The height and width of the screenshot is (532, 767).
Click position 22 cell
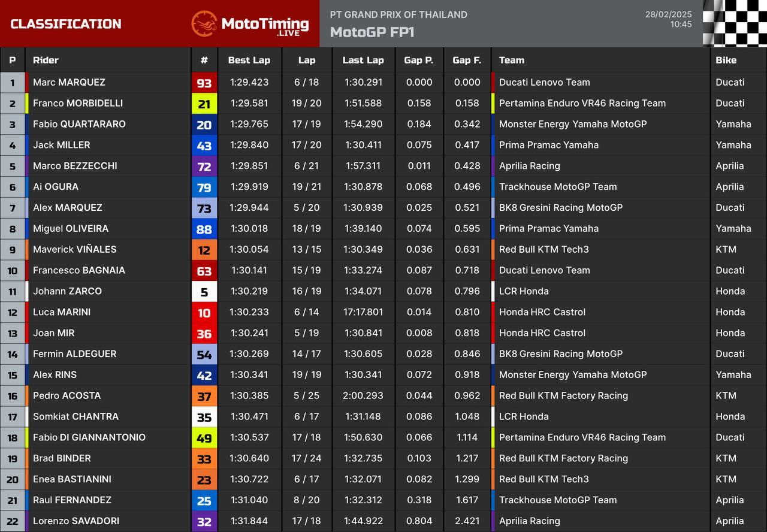(13, 521)
